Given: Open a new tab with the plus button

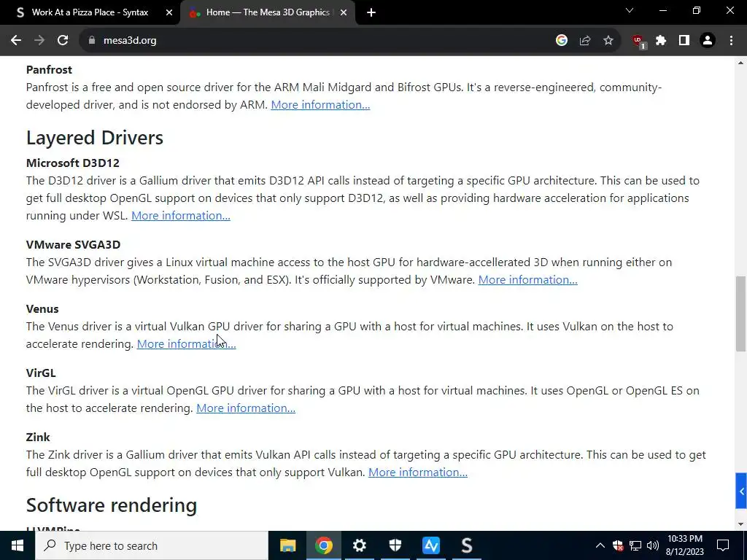Looking at the screenshot, I should coord(371,13).
